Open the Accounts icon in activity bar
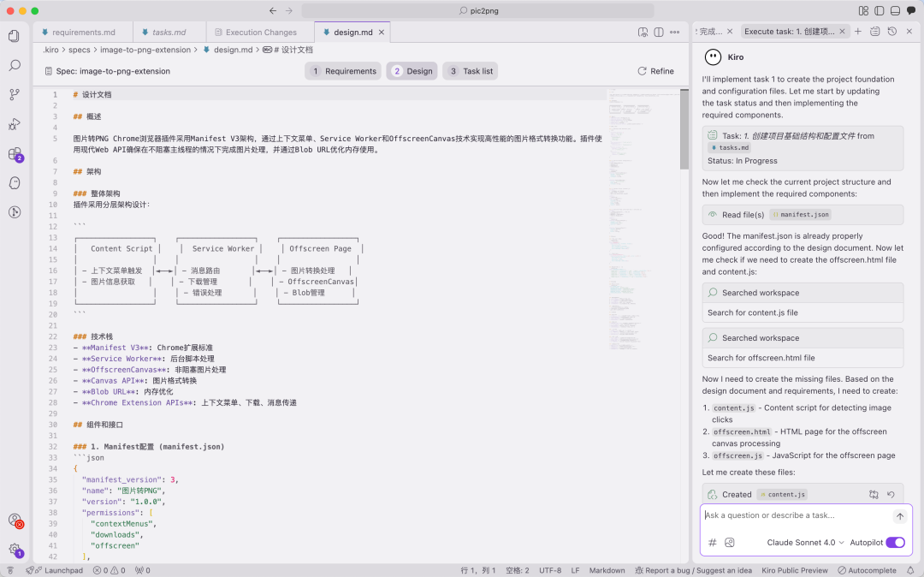 [x=15, y=520]
